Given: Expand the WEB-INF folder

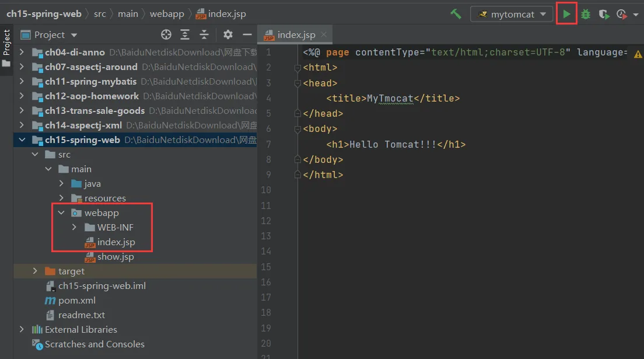Looking at the screenshot, I should click(74, 228).
